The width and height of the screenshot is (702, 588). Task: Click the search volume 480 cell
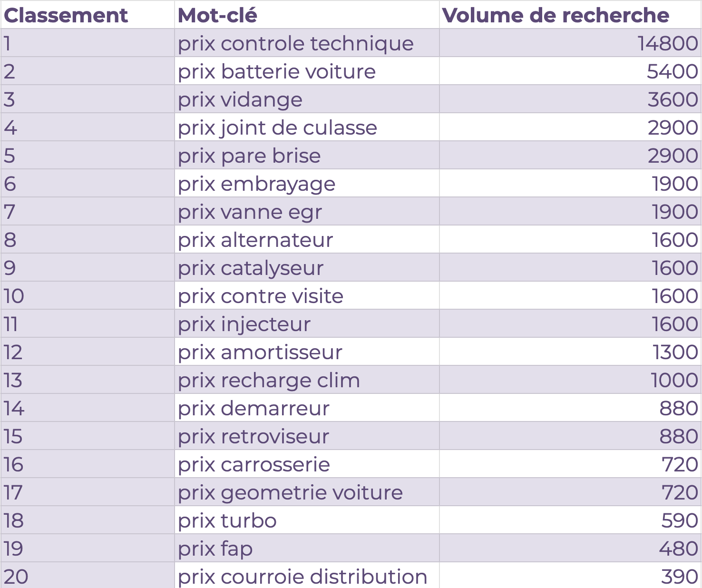[x=678, y=549]
